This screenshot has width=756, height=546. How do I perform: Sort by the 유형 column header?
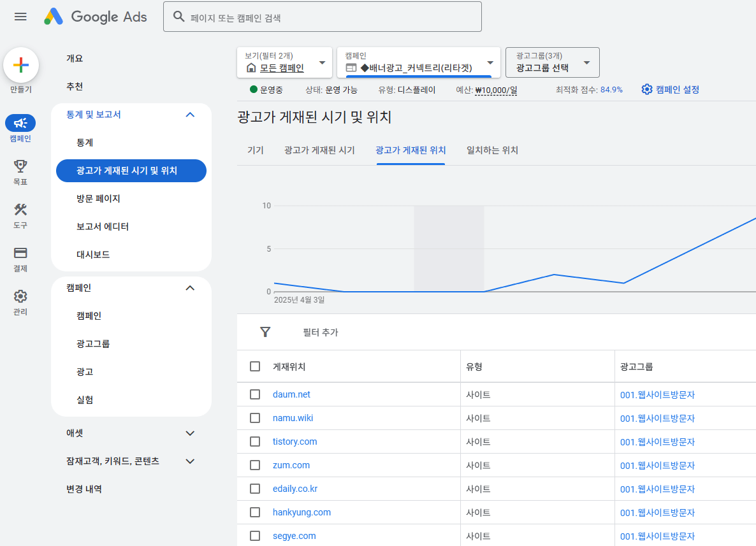(474, 367)
